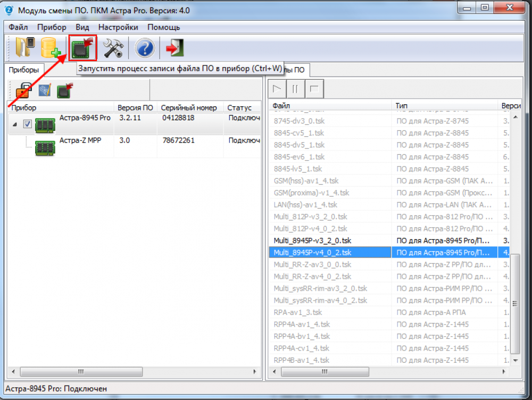Select file Multi_sysRR-rim-av3_2_0.tsk

click(x=320, y=288)
